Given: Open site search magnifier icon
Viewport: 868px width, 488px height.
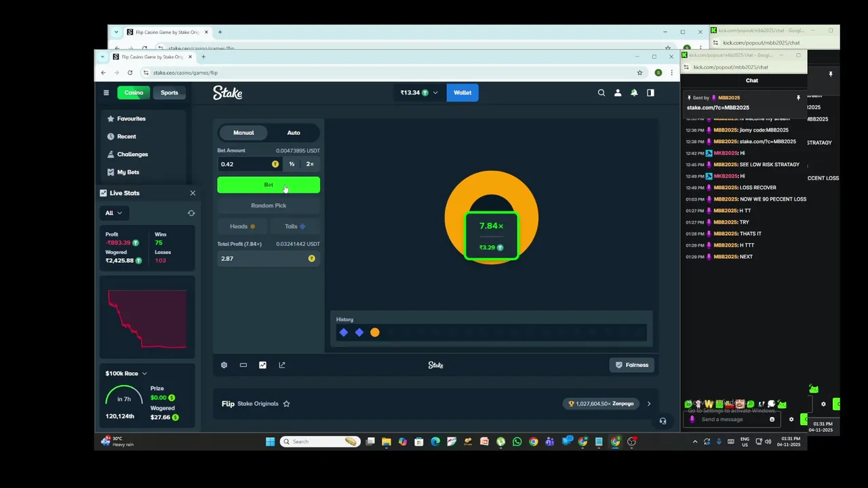Looking at the screenshot, I should pyautogui.click(x=601, y=93).
